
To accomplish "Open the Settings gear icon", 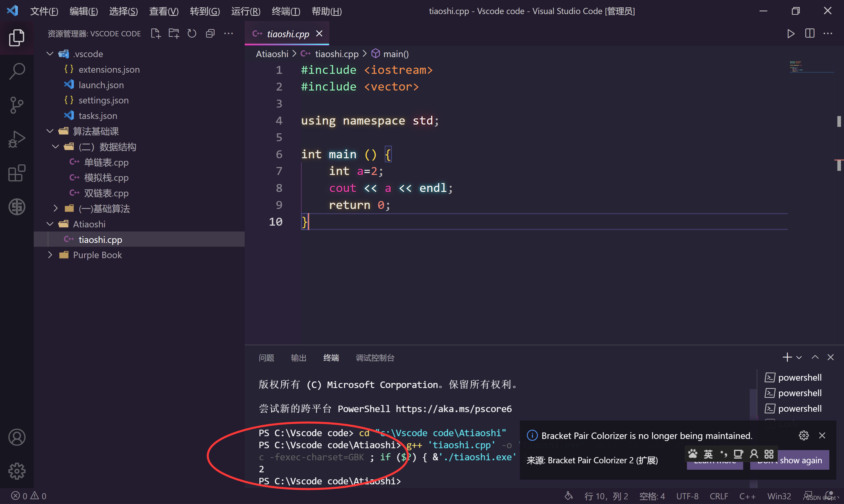I will (x=16, y=471).
